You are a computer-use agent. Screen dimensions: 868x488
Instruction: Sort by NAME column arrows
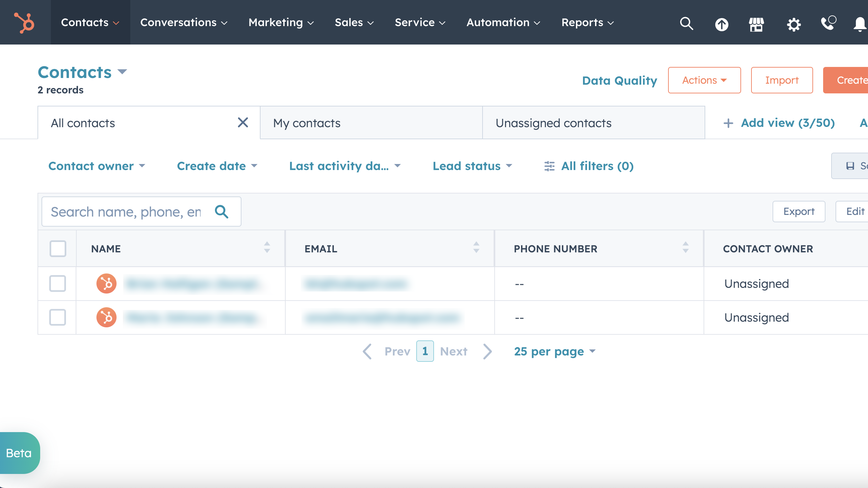pyautogui.click(x=267, y=248)
